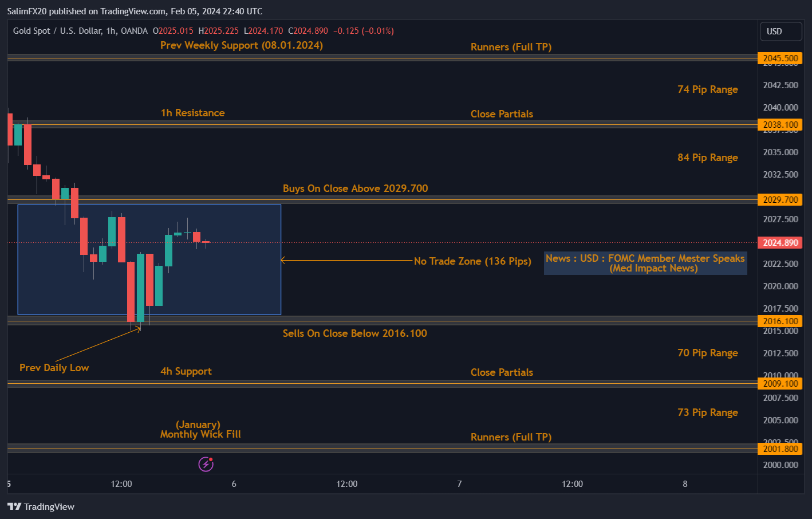Click the OANDA exchange label

(136, 31)
